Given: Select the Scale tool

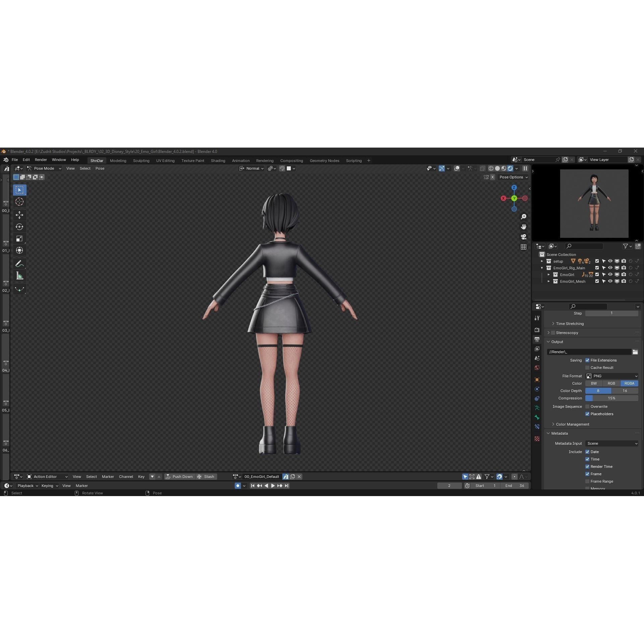Looking at the screenshot, I should click(19, 238).
